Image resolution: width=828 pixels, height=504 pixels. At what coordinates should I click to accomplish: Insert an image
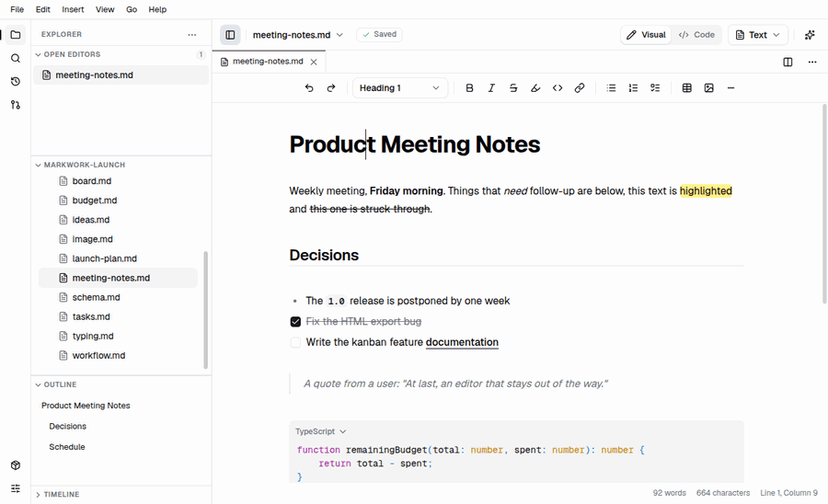coord(709,88)
